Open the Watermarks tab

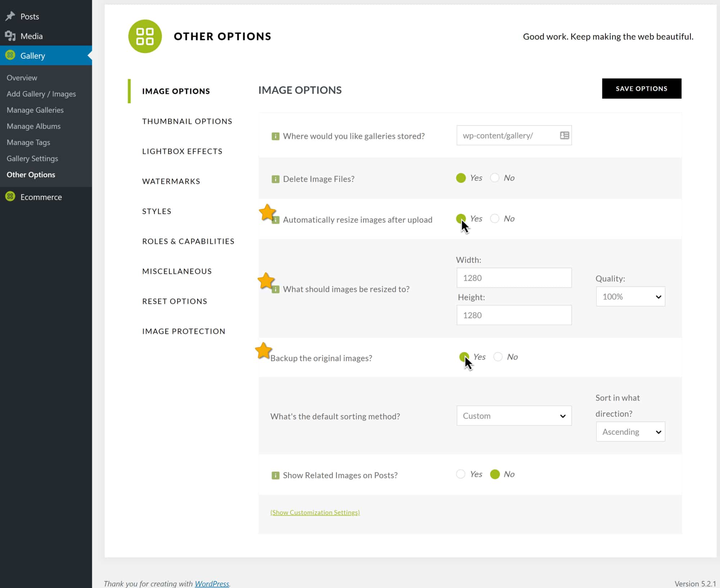point(171,181)
